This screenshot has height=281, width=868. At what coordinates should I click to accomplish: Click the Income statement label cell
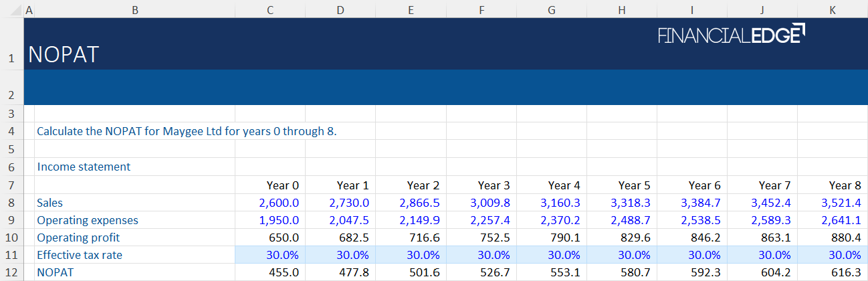click(84, 167)
